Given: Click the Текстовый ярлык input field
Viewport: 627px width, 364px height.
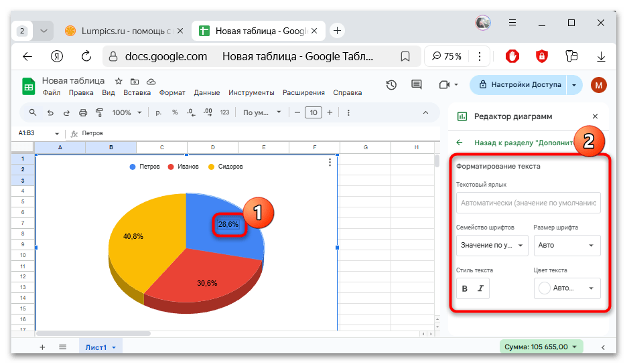Looking at the screenshot, I should pos(528,203).
